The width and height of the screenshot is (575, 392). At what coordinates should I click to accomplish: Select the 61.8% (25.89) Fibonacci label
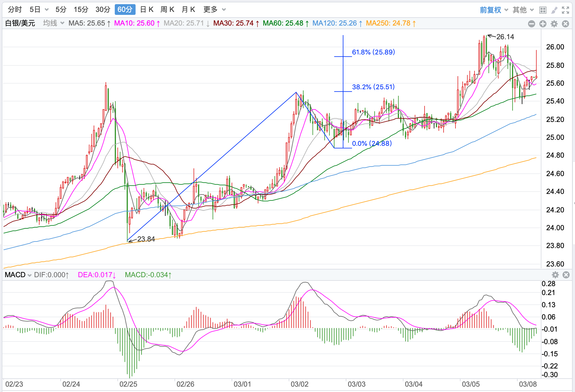pos(373,52)
